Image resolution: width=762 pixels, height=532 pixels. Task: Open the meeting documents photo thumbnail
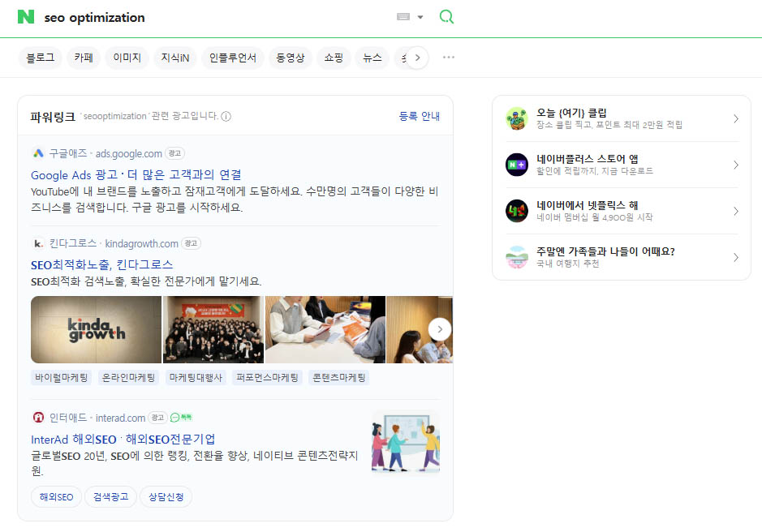325,329
